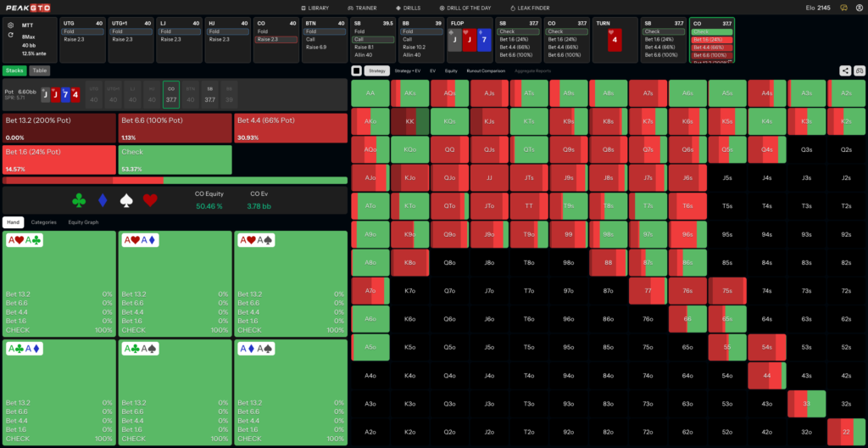This screenshot has width=868, height=448.
Task: Open Drill of the Day
Action: pyautogui.click(x=465, y=8)
